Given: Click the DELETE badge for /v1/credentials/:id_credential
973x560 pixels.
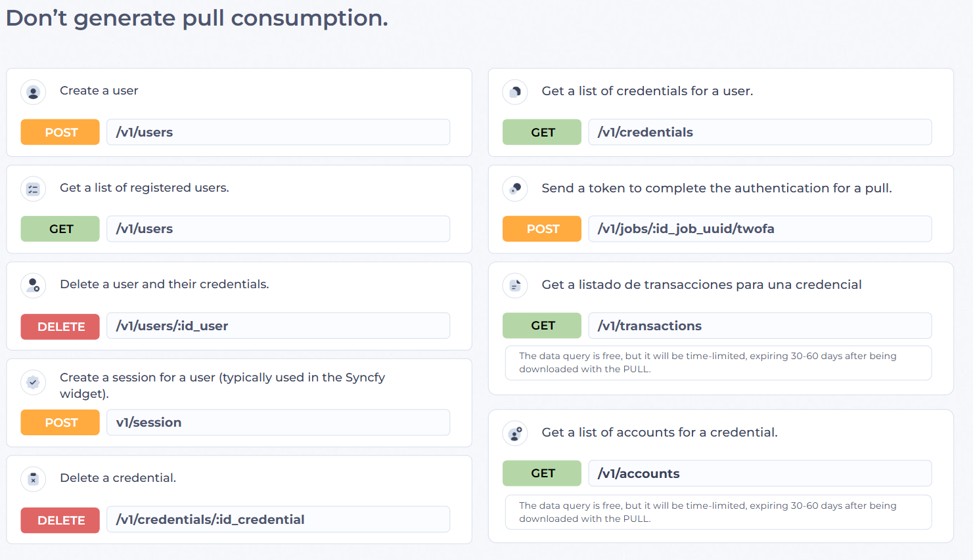Looking at the screenshot, I should coord(60,520).
